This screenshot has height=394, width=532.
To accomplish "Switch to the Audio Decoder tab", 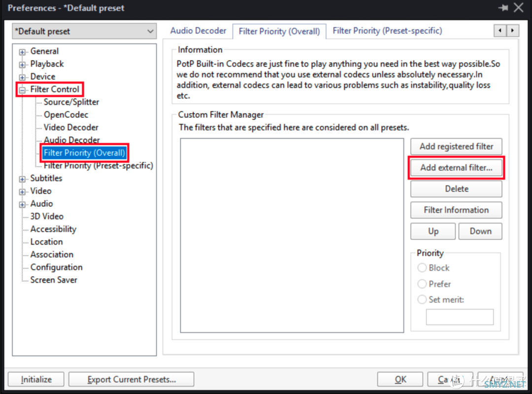I will tap(198, 31).
